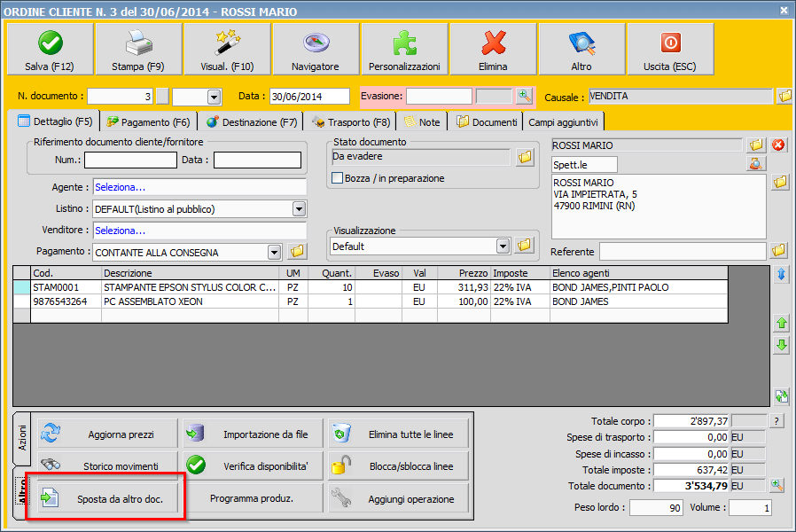Open the Pagamento combo box
Screen dimensions: 796x532
click(x=275, y=252)
